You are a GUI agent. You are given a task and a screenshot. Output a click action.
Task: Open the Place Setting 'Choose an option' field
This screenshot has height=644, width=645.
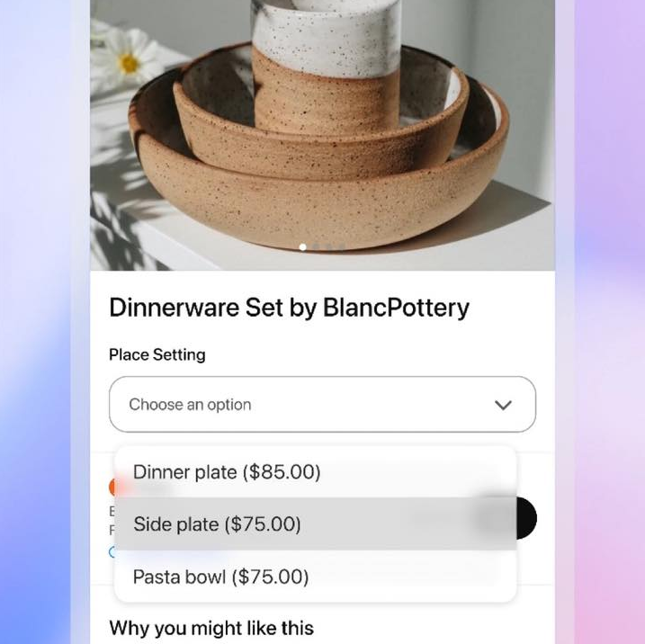point(322,404)
